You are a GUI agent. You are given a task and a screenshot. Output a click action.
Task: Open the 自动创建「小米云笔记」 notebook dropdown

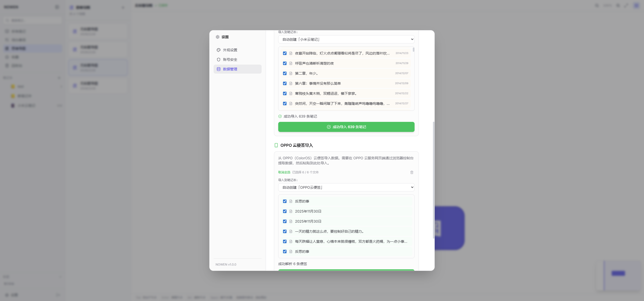click(x=346, y=39)
